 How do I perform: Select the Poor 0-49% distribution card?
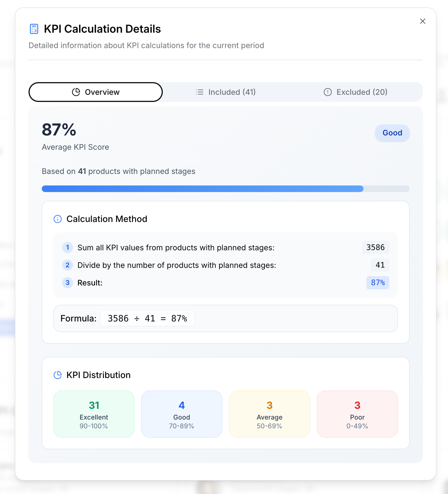point(357,414)
